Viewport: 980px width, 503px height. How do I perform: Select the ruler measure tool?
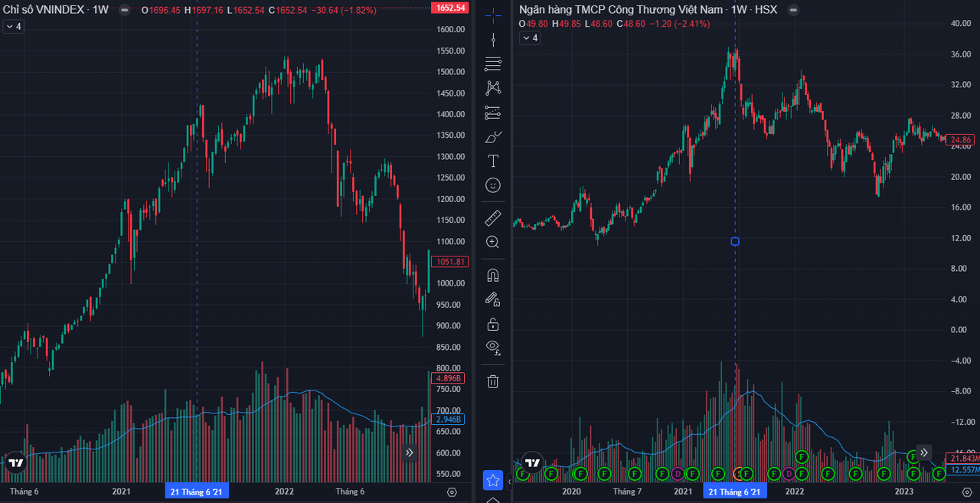tap(493, 218)
